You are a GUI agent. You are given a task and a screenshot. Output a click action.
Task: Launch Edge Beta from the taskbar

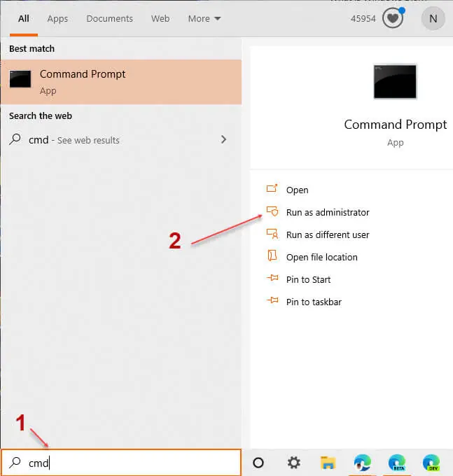tap(397, 463)
